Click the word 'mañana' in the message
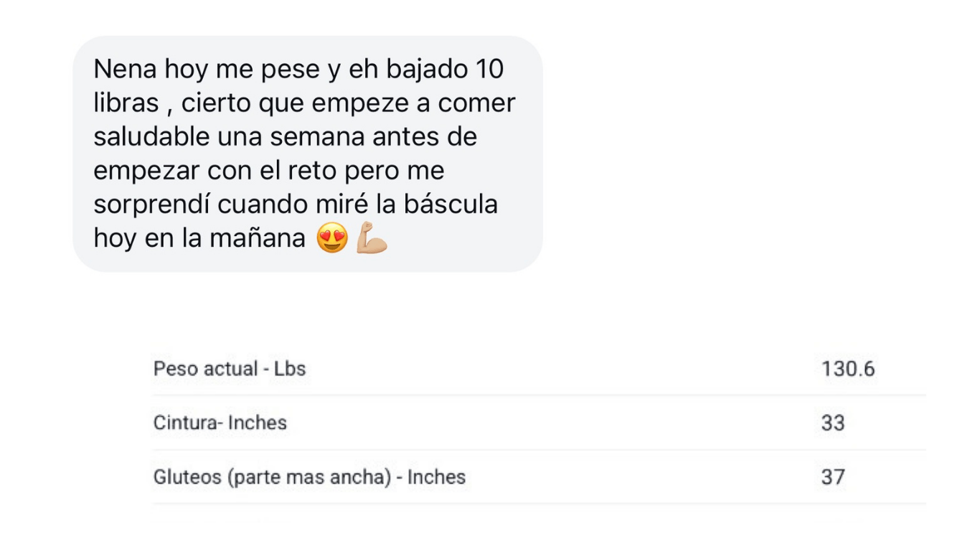Screen dimensions: 980x551 [258, 238]
